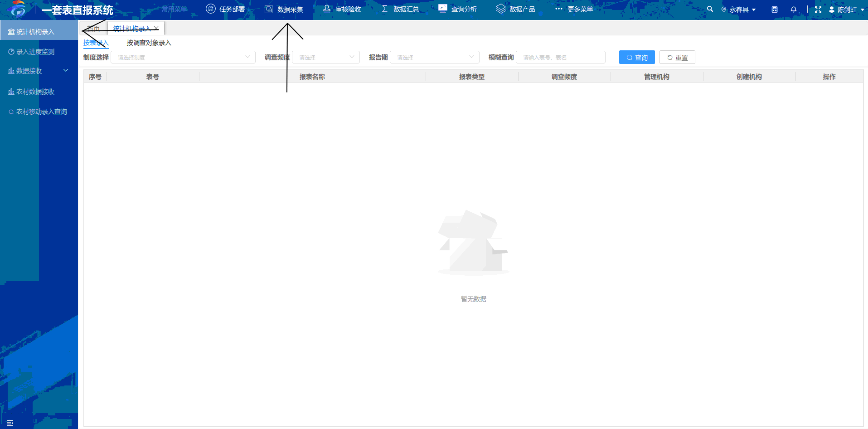868x429 pixels.
Task: Click the 数据产品 layers icon
Action: click(x=500, y=9)
